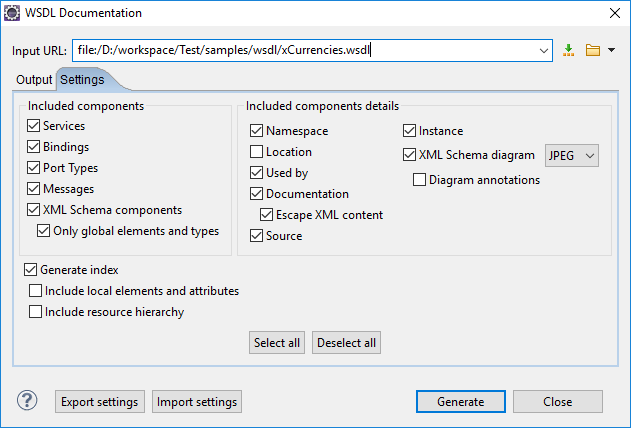Toggle Diagram annotations checkbox
The height and width of the screenshot is (428, 631).
coord(420,180)
